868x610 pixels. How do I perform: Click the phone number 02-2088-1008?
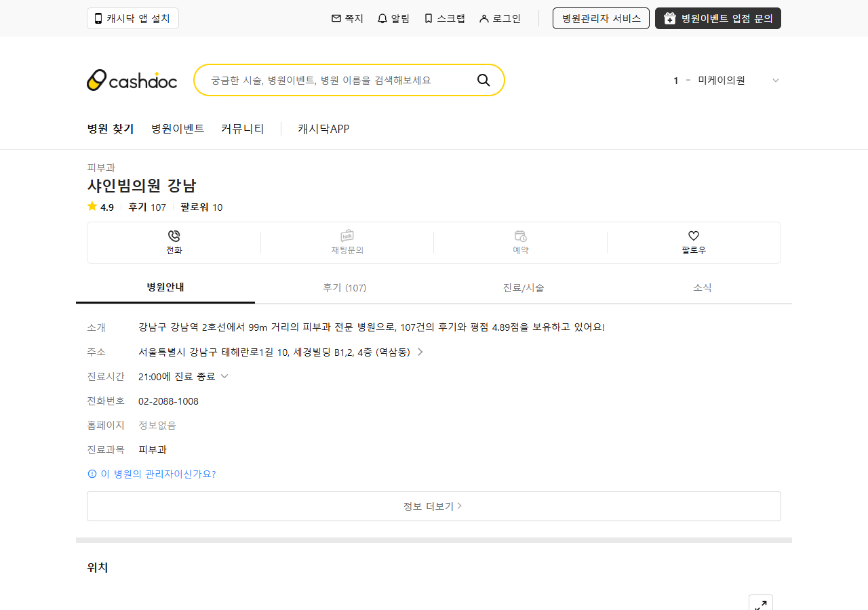tap(168, 401)
